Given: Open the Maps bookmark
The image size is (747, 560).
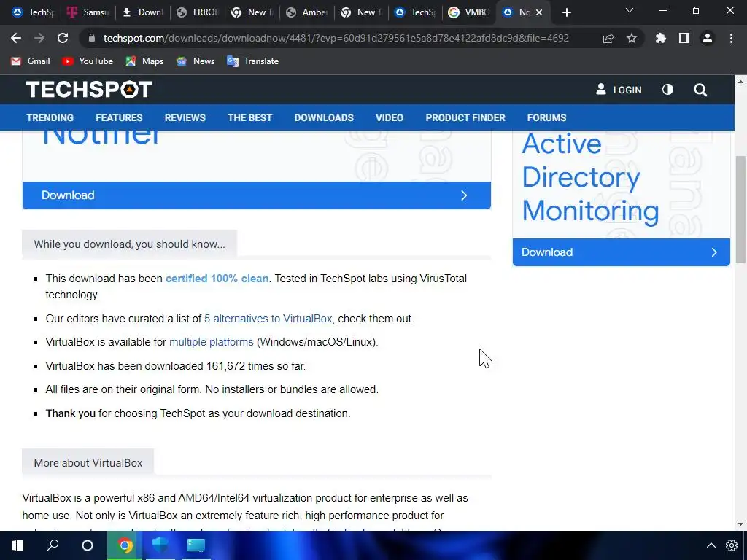Looking at the screenshot, I should point(144,61).
